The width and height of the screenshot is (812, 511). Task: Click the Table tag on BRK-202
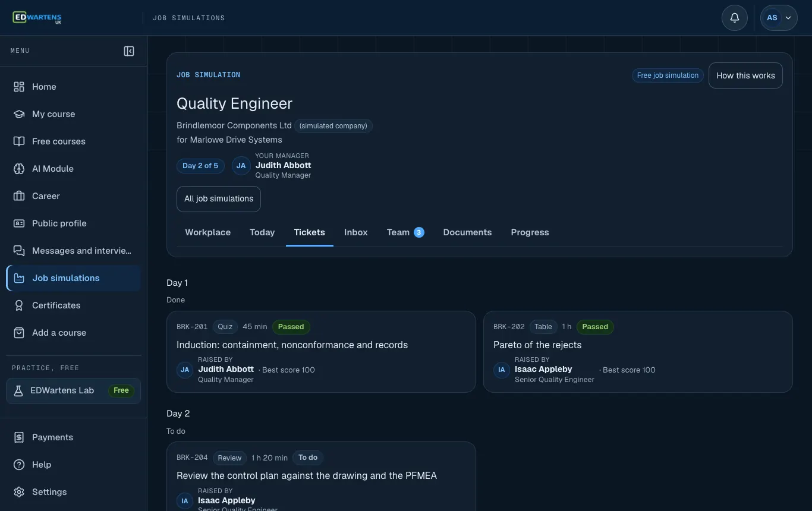tap(543, 327)
